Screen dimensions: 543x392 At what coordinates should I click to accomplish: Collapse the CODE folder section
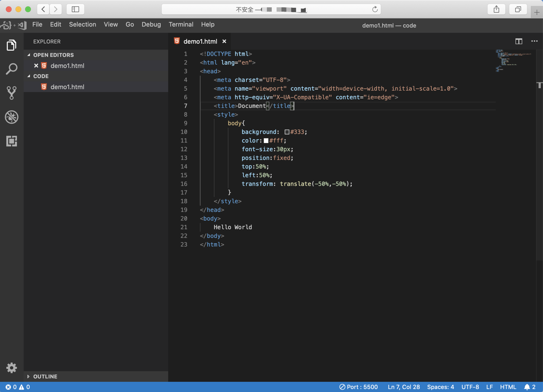pyautogui.click(x=41, y=76)
